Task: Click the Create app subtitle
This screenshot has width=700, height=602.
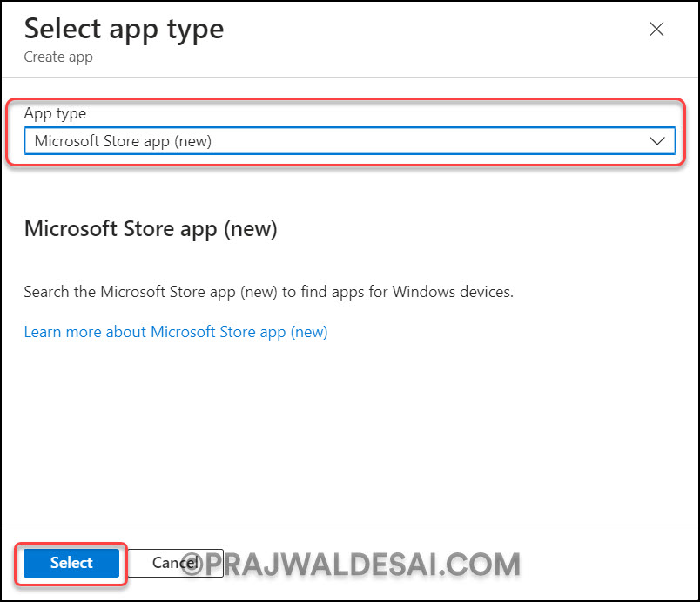Action: coord(58,57)
